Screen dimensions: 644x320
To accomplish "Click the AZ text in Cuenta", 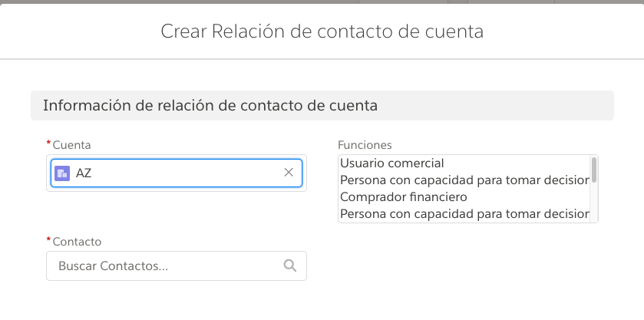I will tap(84, 173).
